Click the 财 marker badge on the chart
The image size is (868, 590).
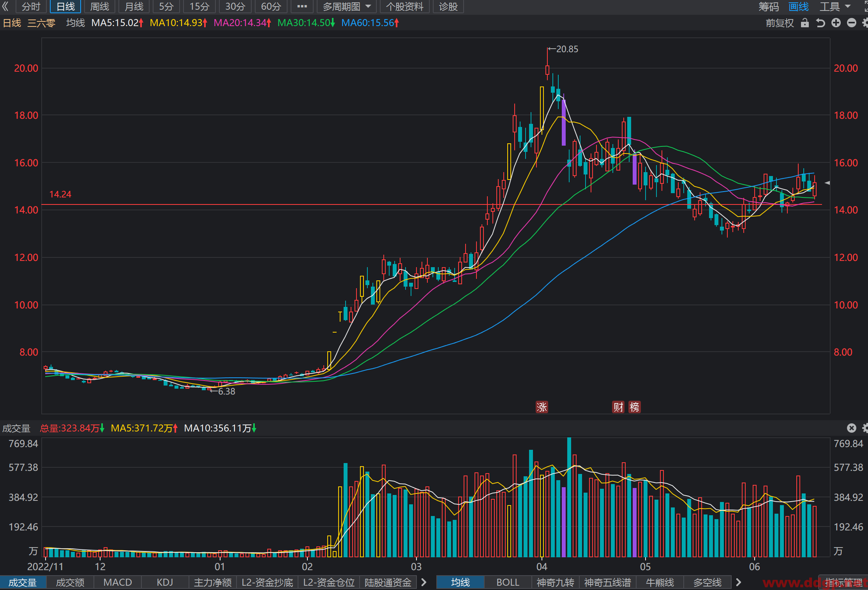coord(618,407)
